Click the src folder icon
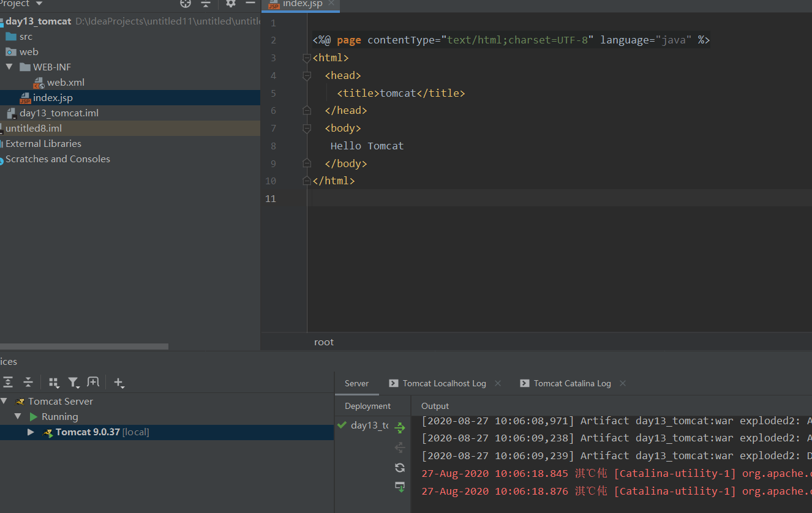Screen dimensions: 812x513 click(x=11, y=37)
